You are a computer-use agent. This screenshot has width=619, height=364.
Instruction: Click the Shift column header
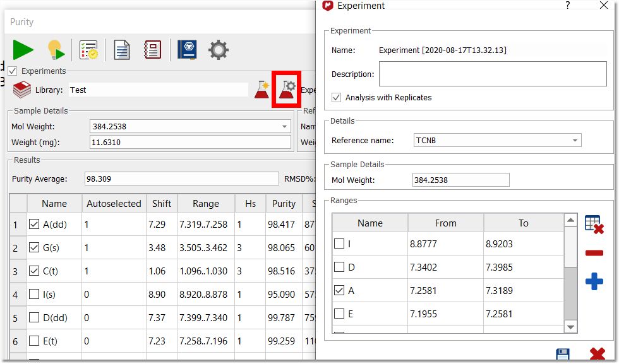click(x=162, y=204)
